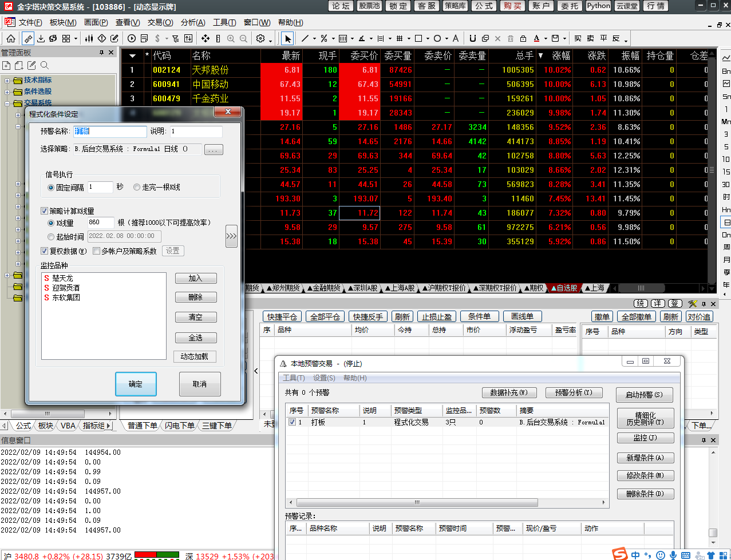The width and height of the screenshot is (731, 560).
Task: Open the candlestick chart icon in toolbar
Action: pos(89,38)
